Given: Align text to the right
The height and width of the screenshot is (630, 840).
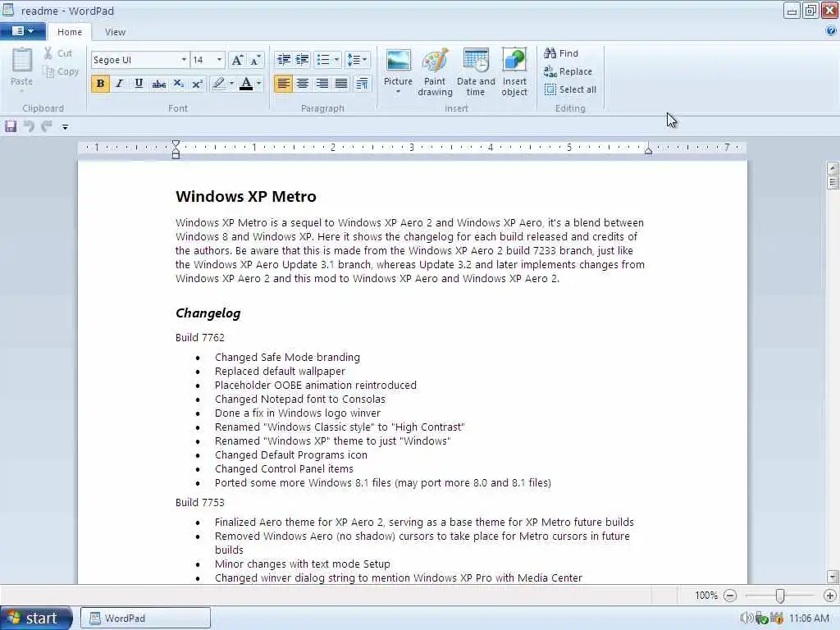Looking at the screenshot, I should pyautogui.click(x=322, y=84).
